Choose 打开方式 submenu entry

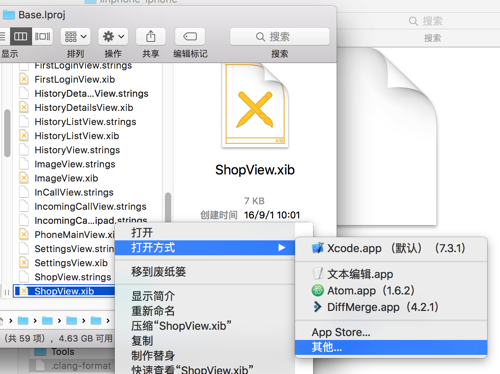click(x=205, y=248)
